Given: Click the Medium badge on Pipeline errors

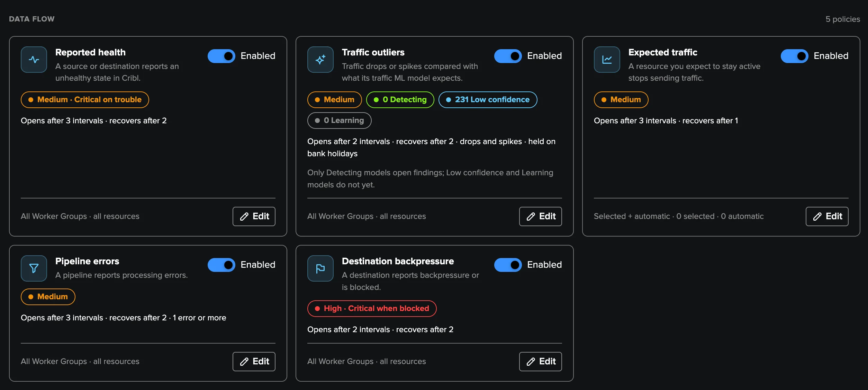Looking at the screenshot, I should click(48, 297).
